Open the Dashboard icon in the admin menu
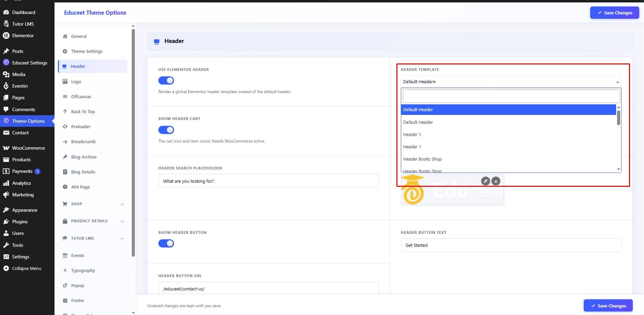This screenshot has width=644, height=315. coord(6,12)
